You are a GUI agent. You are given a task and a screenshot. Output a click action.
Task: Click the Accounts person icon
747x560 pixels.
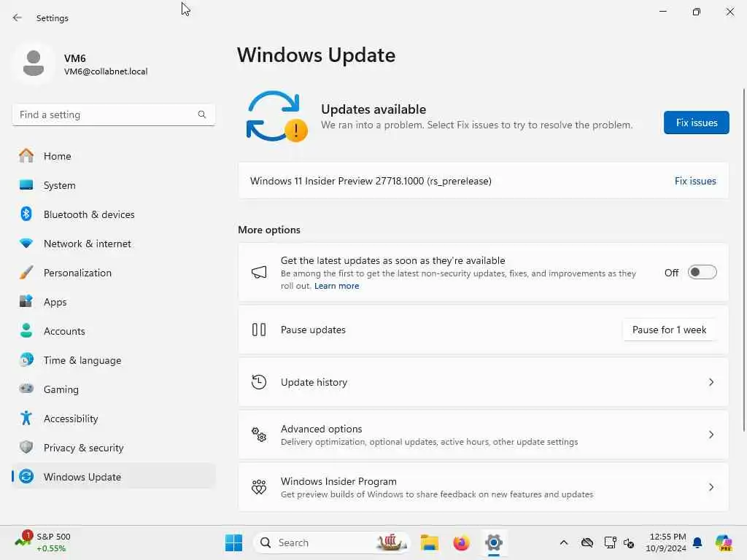26,330
